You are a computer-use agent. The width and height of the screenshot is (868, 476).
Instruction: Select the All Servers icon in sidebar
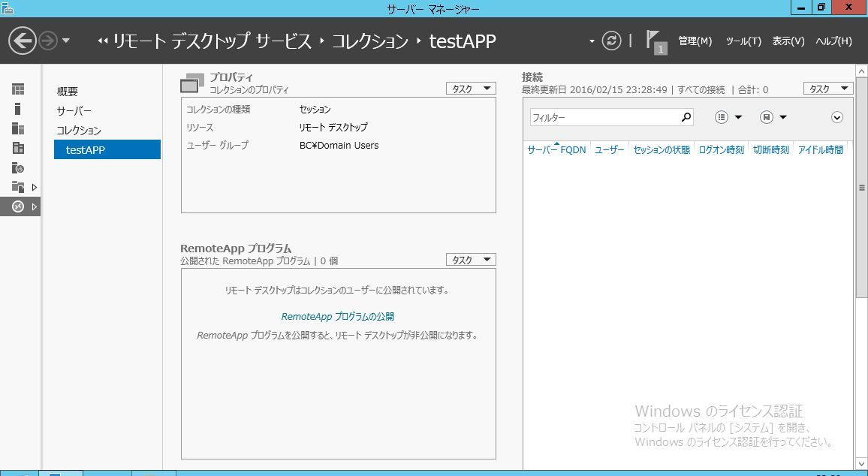pyautogui.click(x=18, y=128)
